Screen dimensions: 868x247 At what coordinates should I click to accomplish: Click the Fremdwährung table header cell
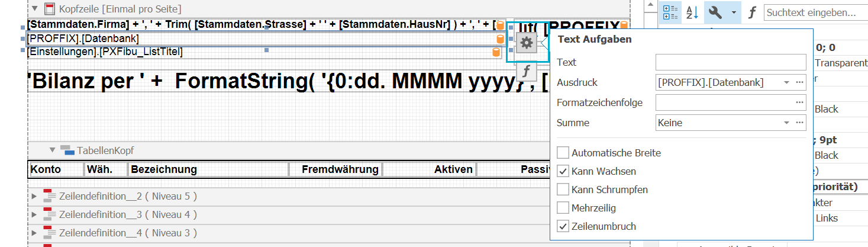pyautogui.click(x=335, y=169)
